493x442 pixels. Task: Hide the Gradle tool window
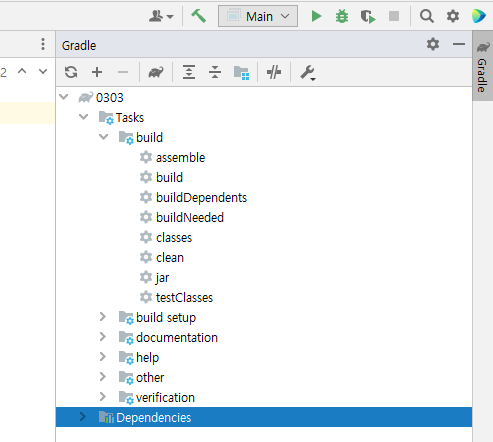pos(459,44)
